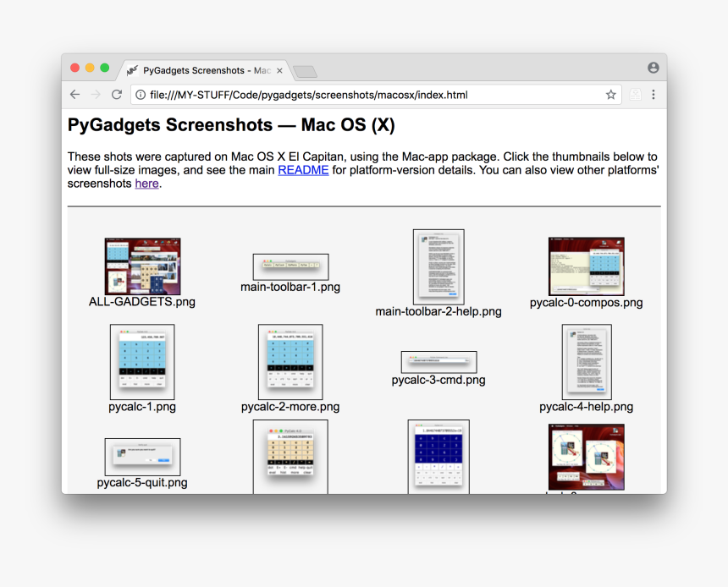Click the pycalc-4-help.png caption text
Image resolution: width=728 pixels, height=587 pixels.
coord(586,407)
